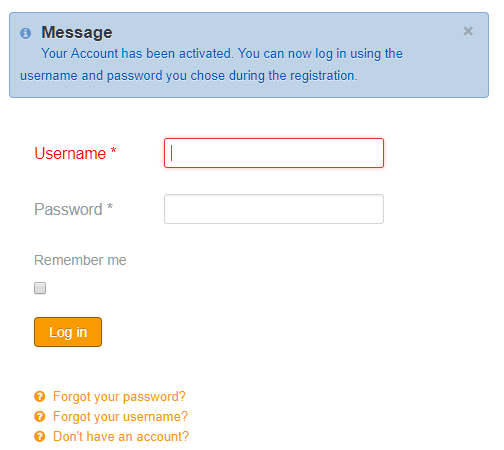Click the gray Password label

[68, 209]
